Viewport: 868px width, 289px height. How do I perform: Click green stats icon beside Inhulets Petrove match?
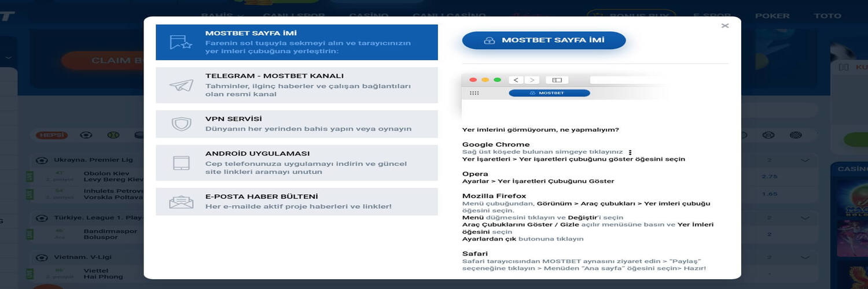click(x=30, y=194)
